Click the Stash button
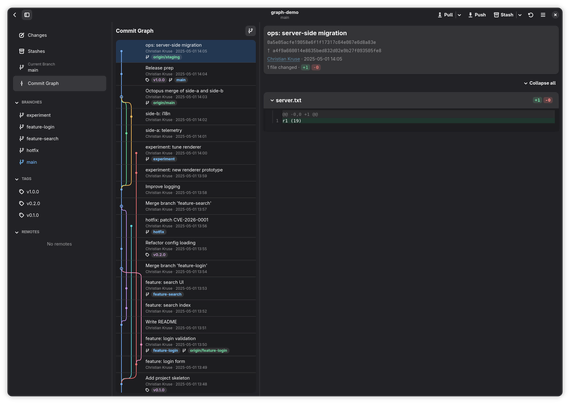This screenshot has width=570, height=404. click(503, 15)
